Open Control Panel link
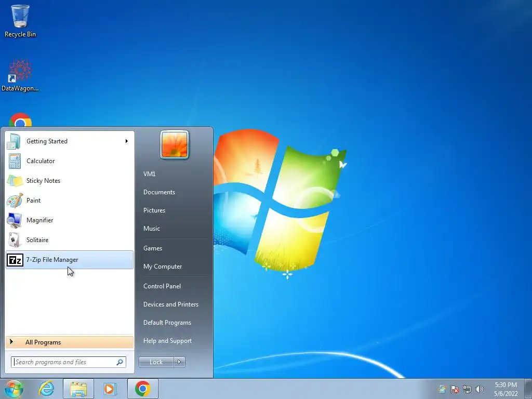Screen dimensions: 532x399 point(162,286)
